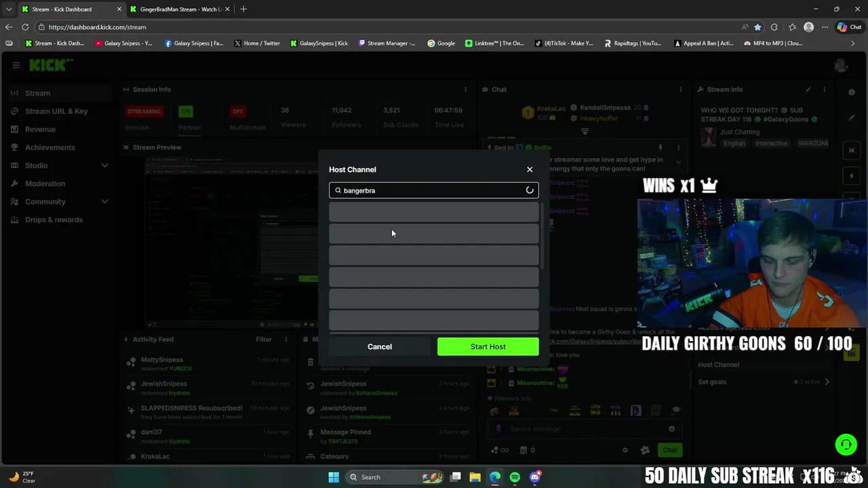Expand the Community sidebar section
Image resolution: width=868 pixels, height=488 pixels.
coord(59,201)
